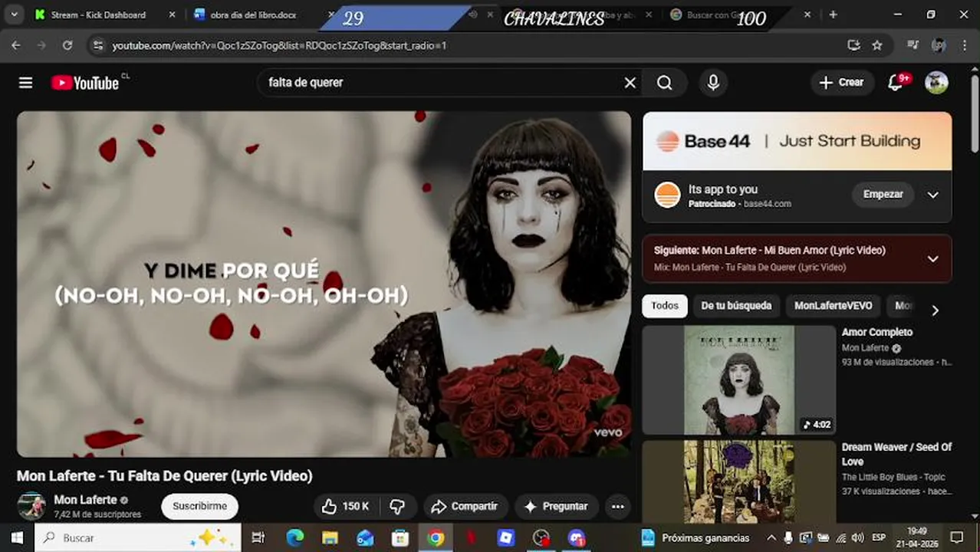Show hidden system tray icons chevron
This screenshot has width=980, height=552.
pos(771,538)
